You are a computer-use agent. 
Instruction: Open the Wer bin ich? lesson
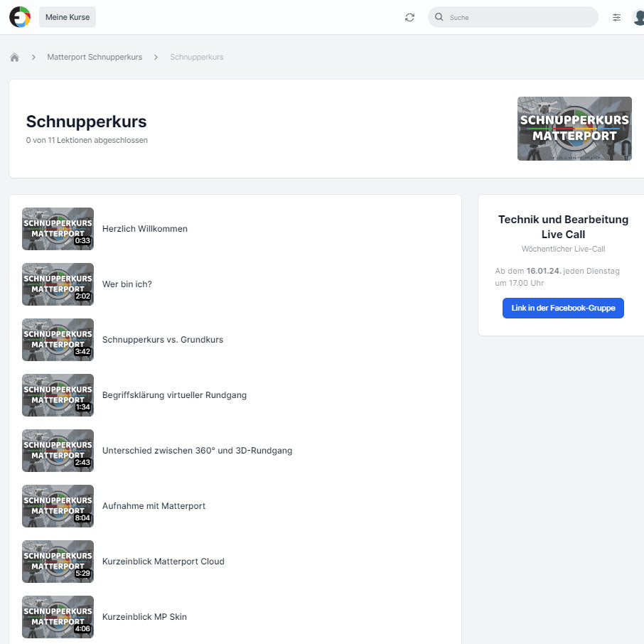pyautogui.click(x=127, y=284)
